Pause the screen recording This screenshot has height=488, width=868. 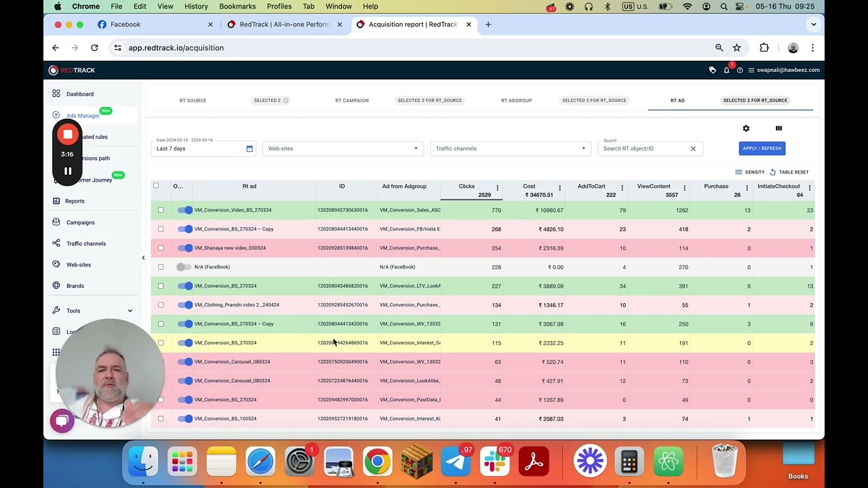click(68, 171)
